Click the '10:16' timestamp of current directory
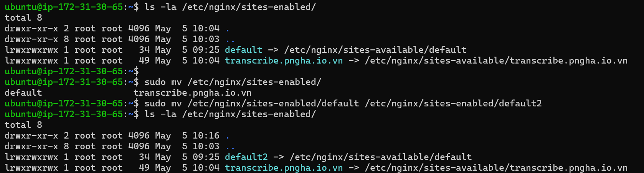Screen dimensions: 644x173 pyautogui.click(x=206, y=135)
